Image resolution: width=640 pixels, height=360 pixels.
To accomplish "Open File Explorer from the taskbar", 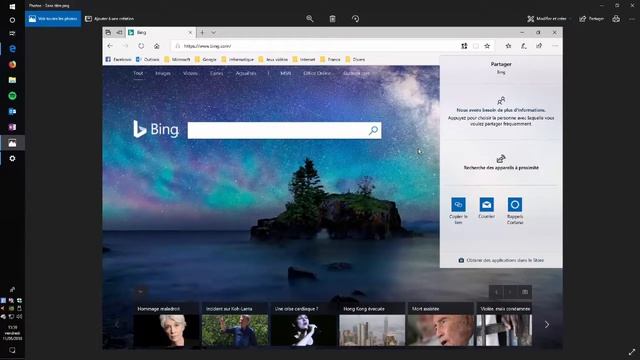I will pyautogui.click(x=12, y=80).
